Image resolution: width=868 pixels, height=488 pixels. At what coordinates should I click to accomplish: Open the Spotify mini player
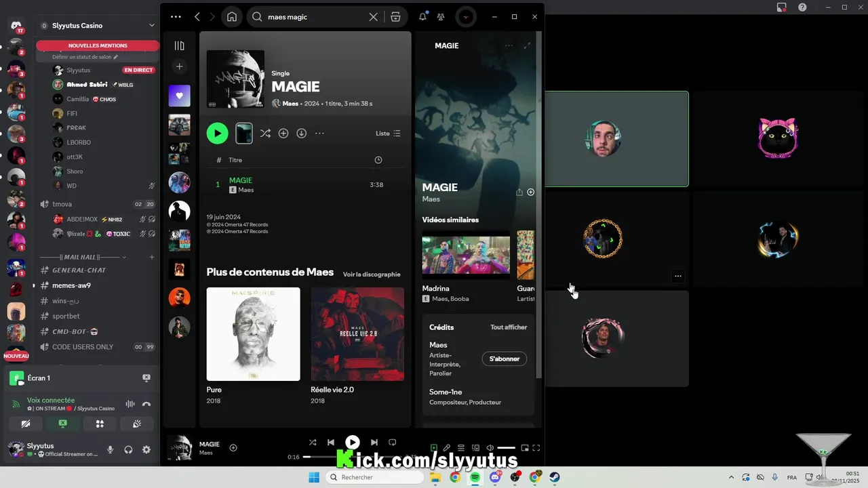point(524,448)
